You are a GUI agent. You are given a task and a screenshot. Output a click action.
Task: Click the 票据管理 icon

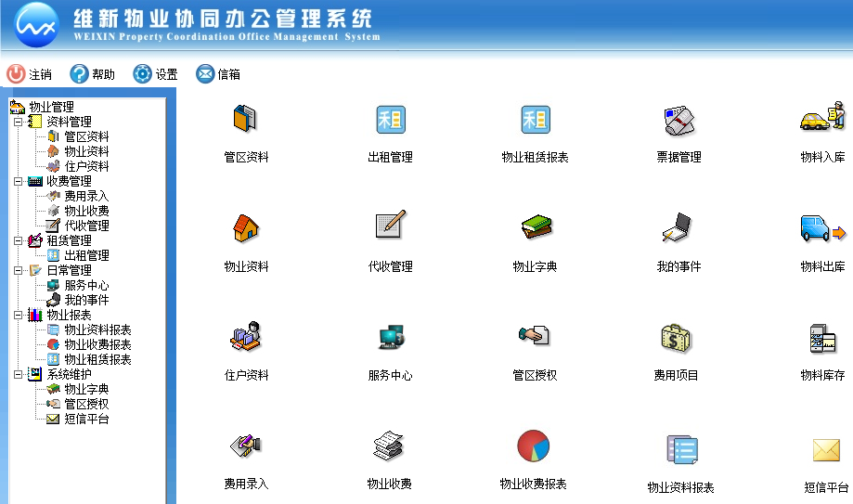[x=679, y=120]
